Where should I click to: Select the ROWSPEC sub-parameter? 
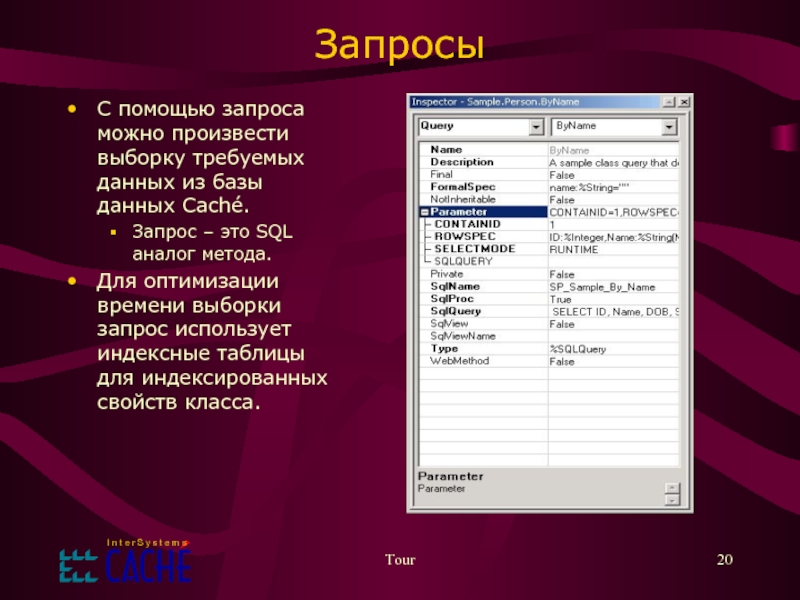point(549,237)
